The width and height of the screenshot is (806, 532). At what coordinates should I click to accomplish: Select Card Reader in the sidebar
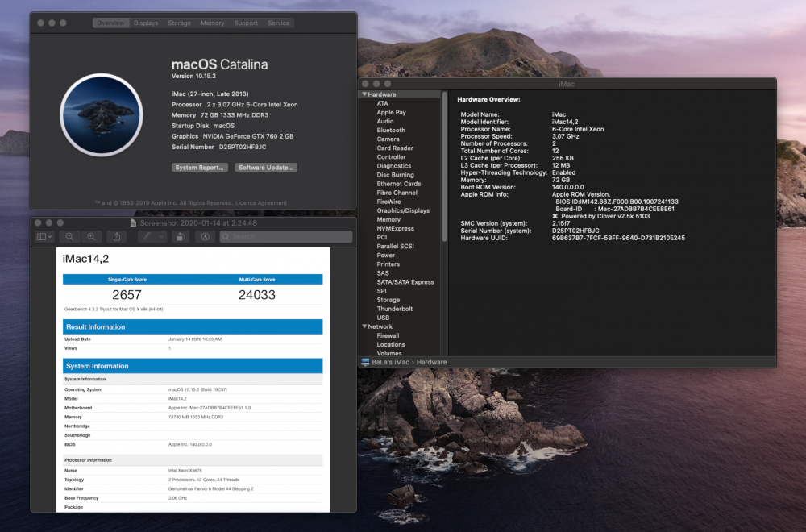point(395,148)
